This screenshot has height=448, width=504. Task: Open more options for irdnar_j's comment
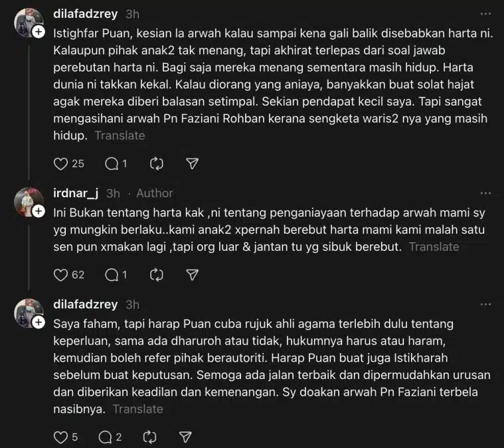(x=485, y=193)
